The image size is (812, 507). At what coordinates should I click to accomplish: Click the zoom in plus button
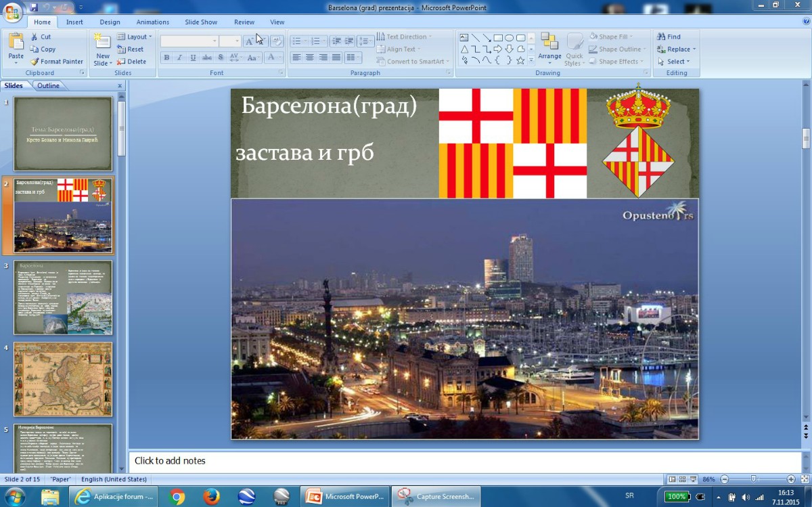click(x=791, y=479)
